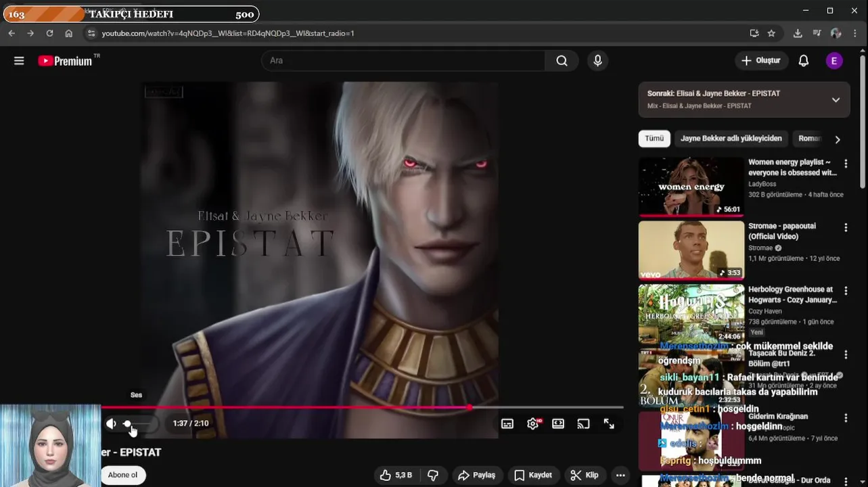Click the Paylaş share button
The height and width of the screenshot is (487, 868).
[477, 475]
